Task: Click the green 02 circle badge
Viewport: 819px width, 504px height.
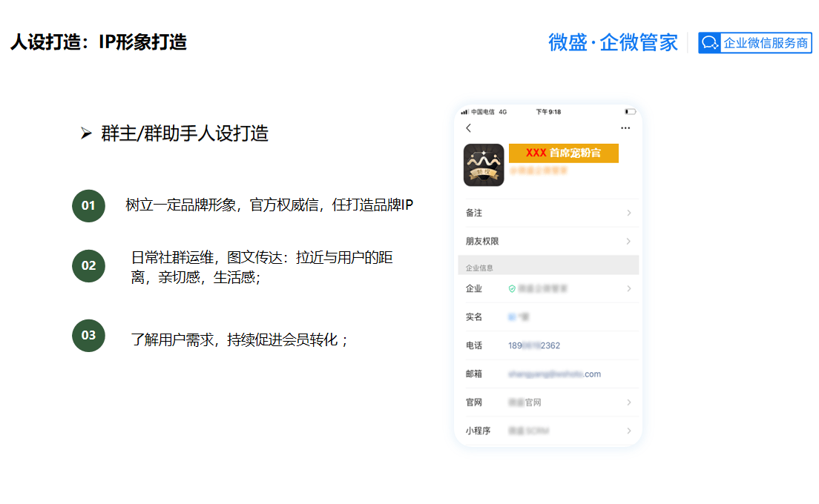Action: [x=88, y=265]
